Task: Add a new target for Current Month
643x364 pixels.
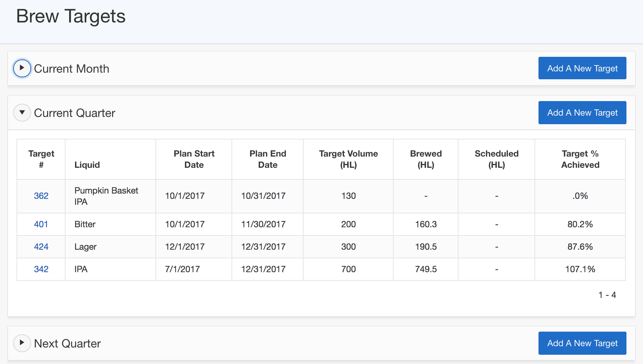Action: 582,68
